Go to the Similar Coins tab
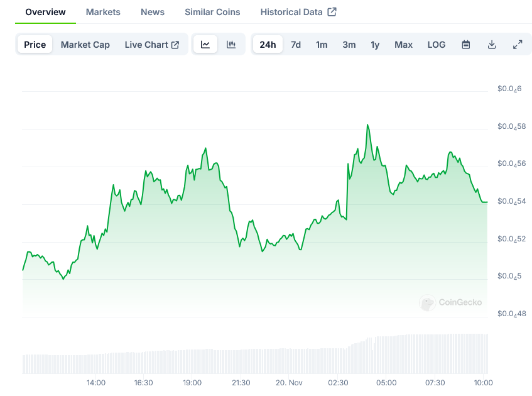Screen dimensions: 532x396 click(212, 12)
